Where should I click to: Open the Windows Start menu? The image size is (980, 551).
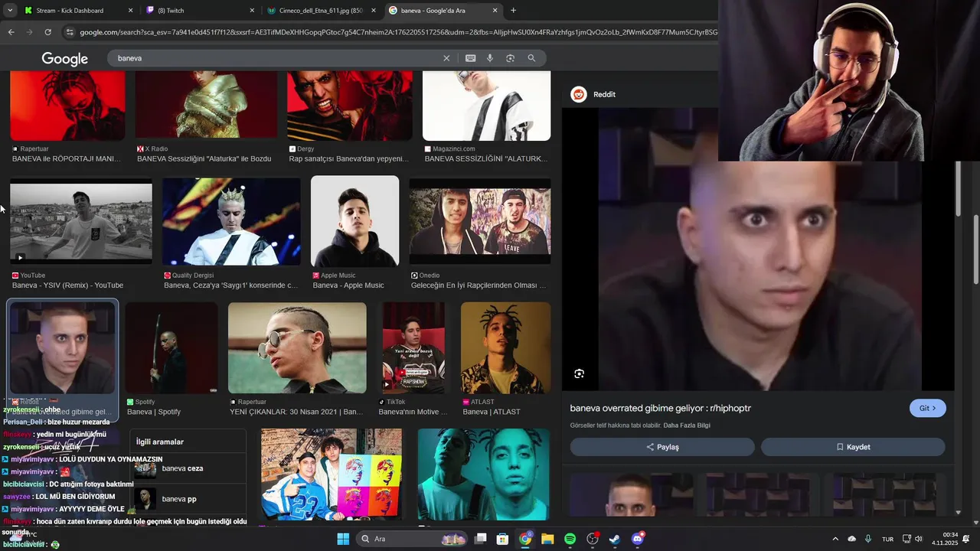pyautogui.click(x=343, y=539)
